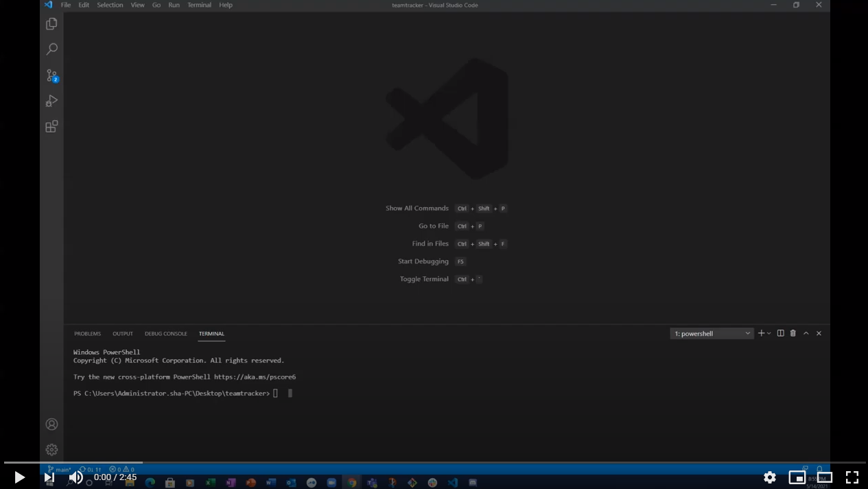
Task: Click the VS Code logo in title bar
Action: point(48,5)
